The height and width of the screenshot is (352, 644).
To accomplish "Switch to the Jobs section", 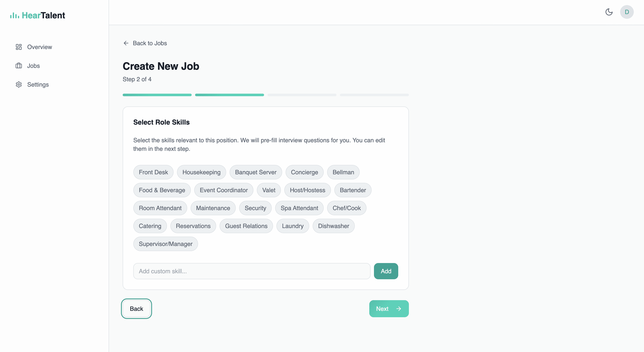I will click(x=33, y=65).
